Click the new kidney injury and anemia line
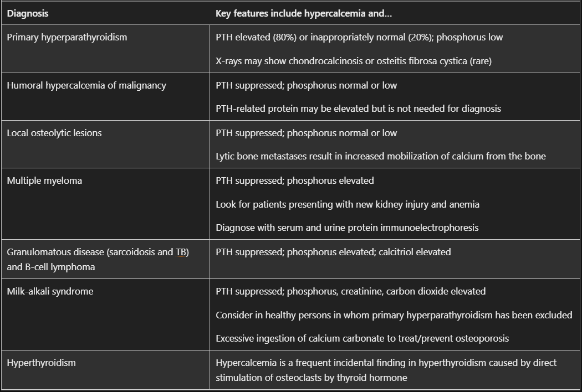This screenshot has width=582, height=392. pyautogui.click(x=347, y=204)
